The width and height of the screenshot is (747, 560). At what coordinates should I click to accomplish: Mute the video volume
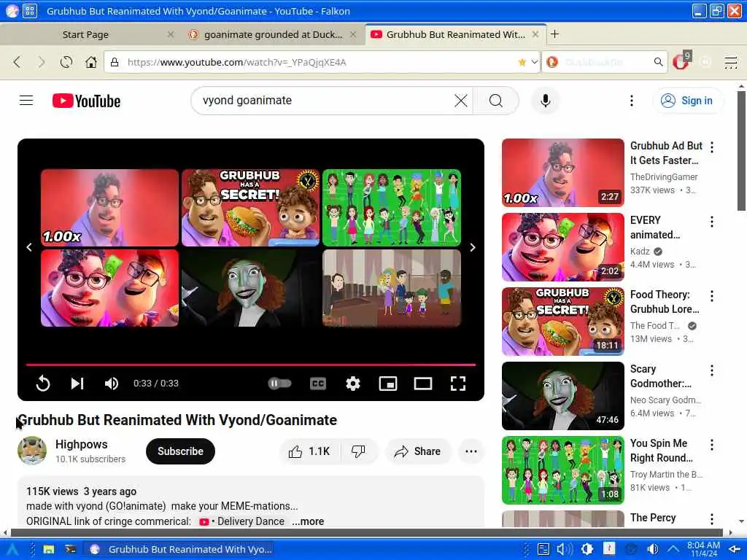point(112,384)
